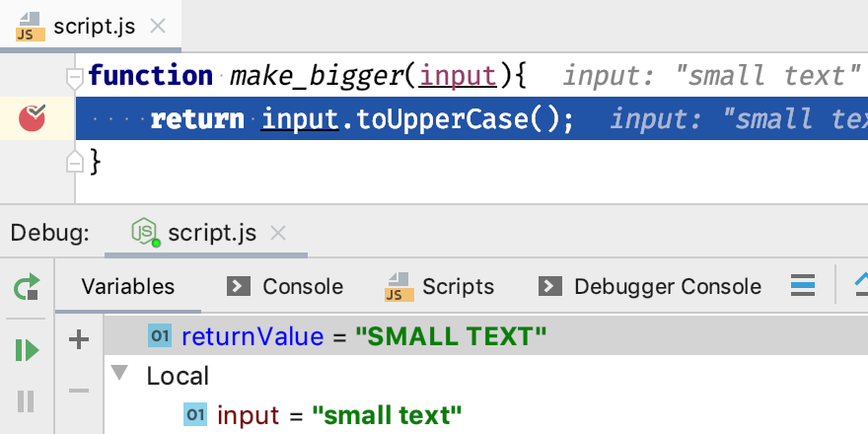Image resolution: width=868 pixels, height=434 pixels.
Task: Click the inline hint on function line
Action: click(711, 76)
